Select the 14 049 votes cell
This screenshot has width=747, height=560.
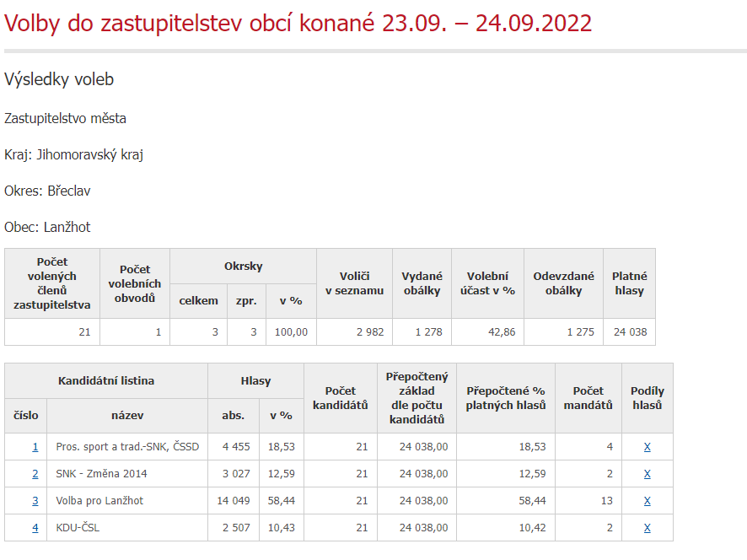[x=234, y=501]
